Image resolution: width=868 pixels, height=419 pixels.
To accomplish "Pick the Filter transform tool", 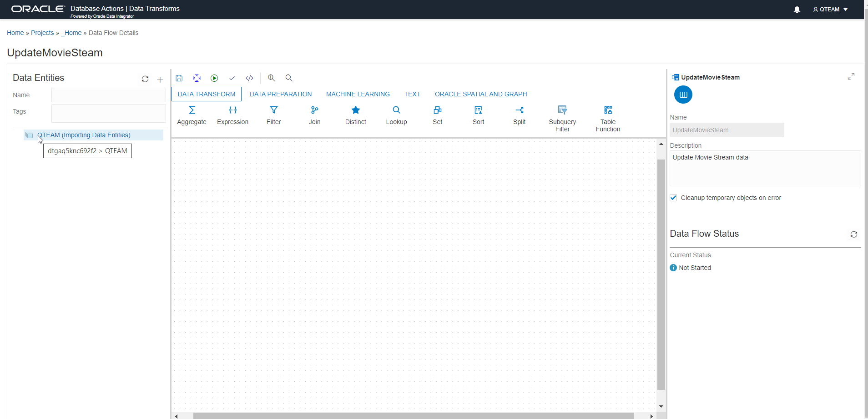I will [274, 115].
